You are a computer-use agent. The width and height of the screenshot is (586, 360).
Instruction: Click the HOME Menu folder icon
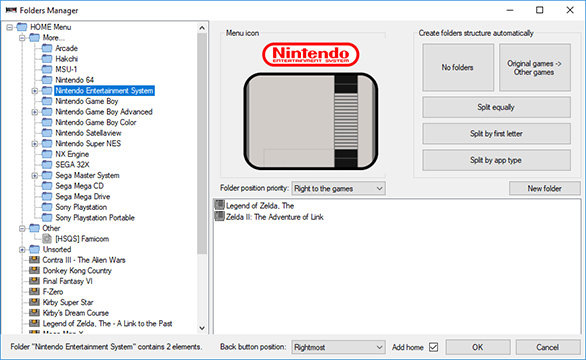[x=22, y=27]
